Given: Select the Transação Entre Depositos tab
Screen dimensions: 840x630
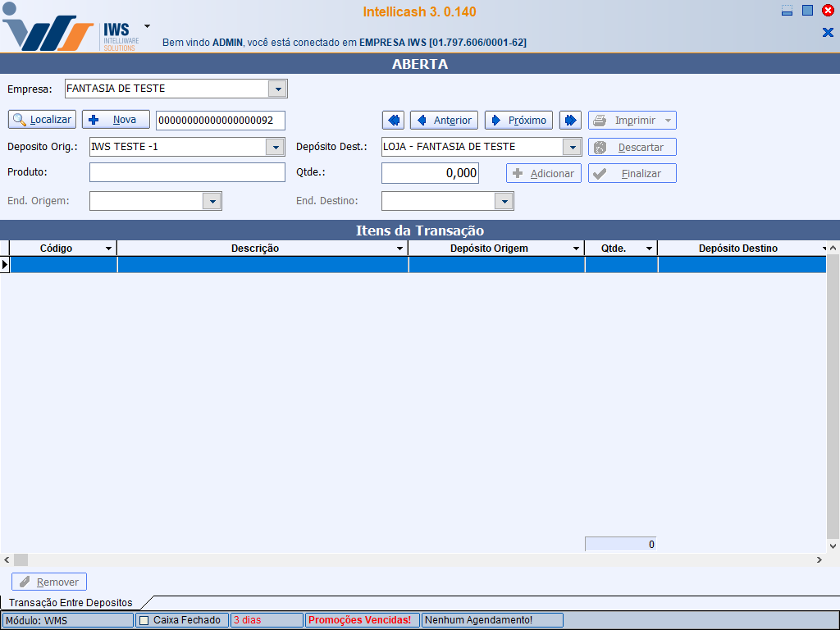Looking at the screenshot, I should point(71,602).
